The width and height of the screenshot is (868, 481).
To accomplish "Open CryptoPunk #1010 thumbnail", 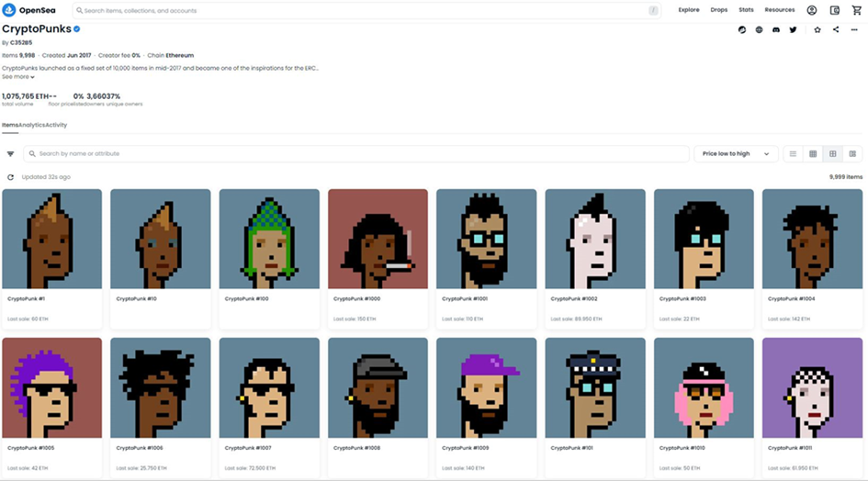I will pyautogui.click(x=704, y=388).
